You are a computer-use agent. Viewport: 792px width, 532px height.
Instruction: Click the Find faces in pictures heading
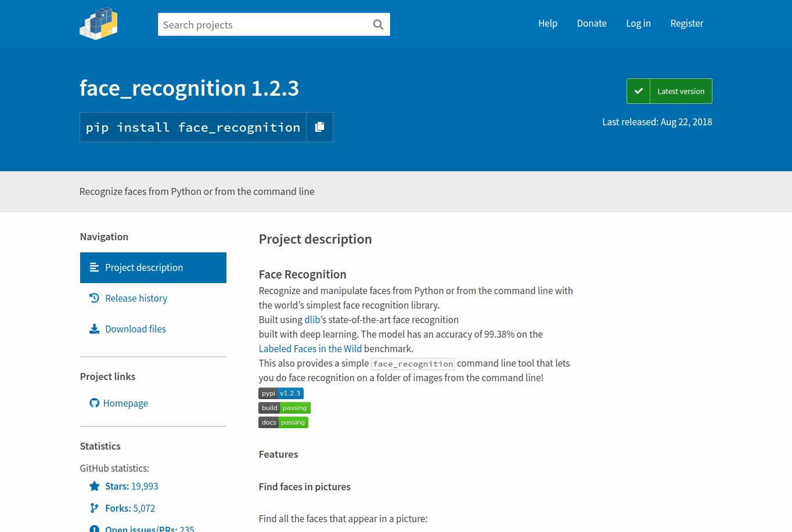pyautogui.click(x=305, y=487)
